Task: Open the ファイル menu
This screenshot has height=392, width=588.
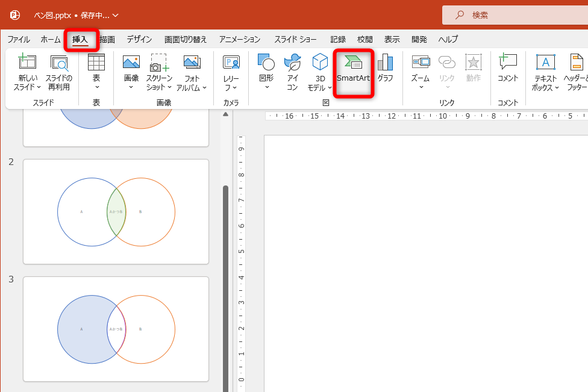Action: [x=18, y=39]
